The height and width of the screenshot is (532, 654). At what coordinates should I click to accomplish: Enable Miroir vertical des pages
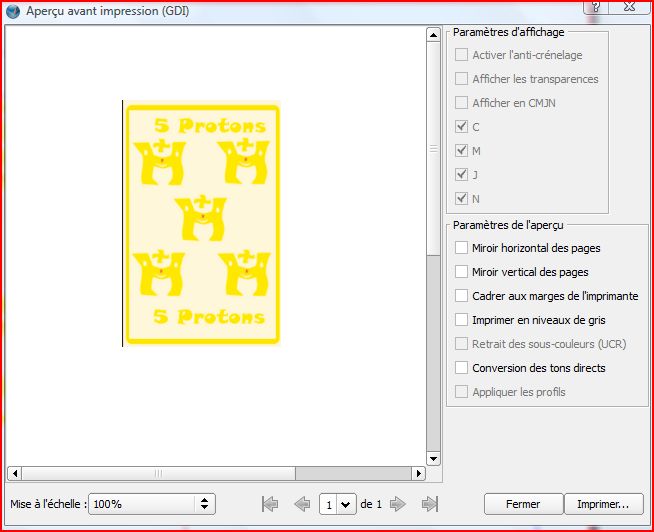pos(461,272)
